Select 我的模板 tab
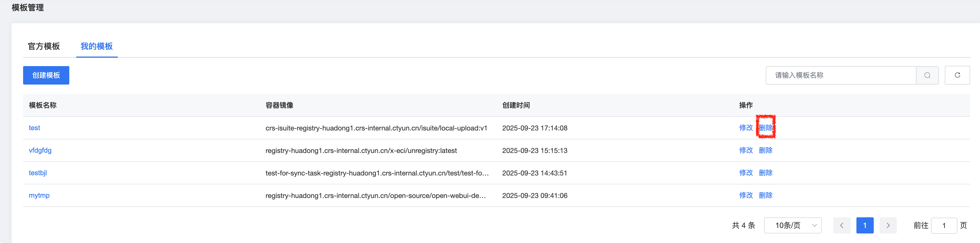This screenshot has width=980, height=243. (97, 46)
